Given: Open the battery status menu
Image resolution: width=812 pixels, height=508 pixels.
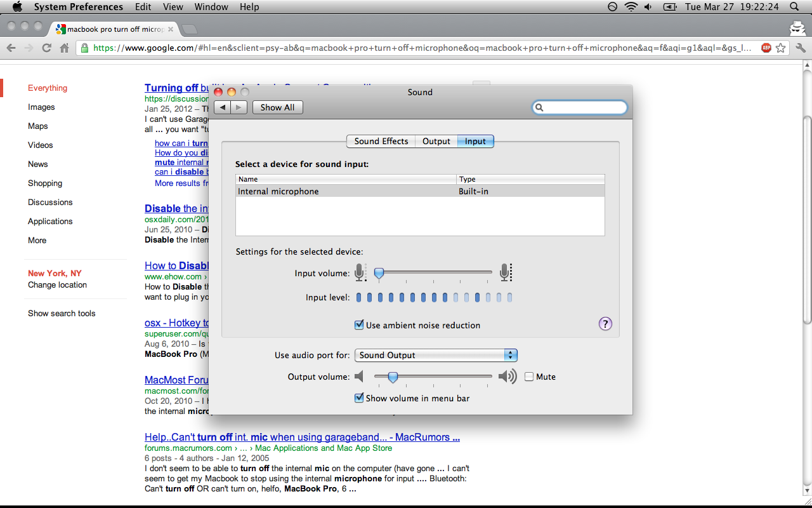Looking at the screenshot, I should click(669, 7).
